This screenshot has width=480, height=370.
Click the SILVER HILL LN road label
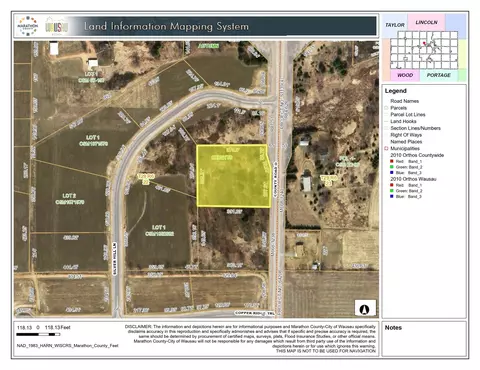114,258
